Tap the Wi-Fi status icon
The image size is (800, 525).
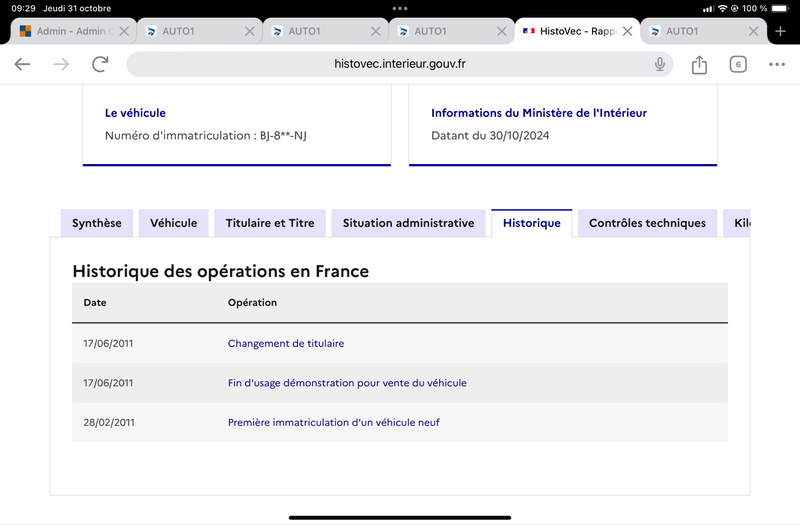(722, 8)
